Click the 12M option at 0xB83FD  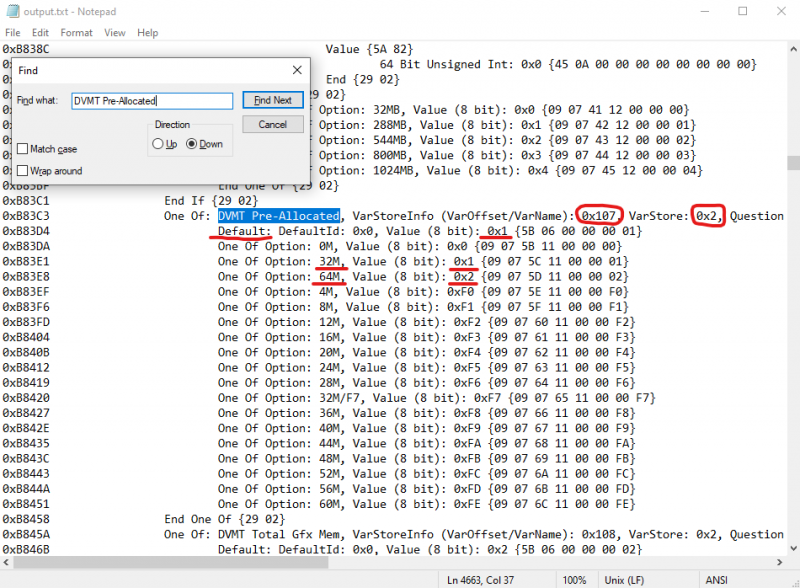pos(330,322)
